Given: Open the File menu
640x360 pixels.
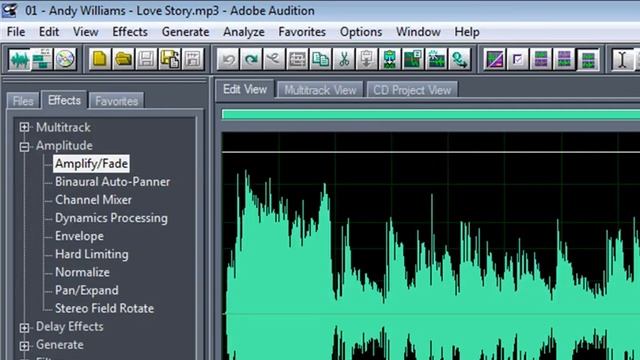Looking at the screenshot, I should pyautogui.click(x=16, y=32).
